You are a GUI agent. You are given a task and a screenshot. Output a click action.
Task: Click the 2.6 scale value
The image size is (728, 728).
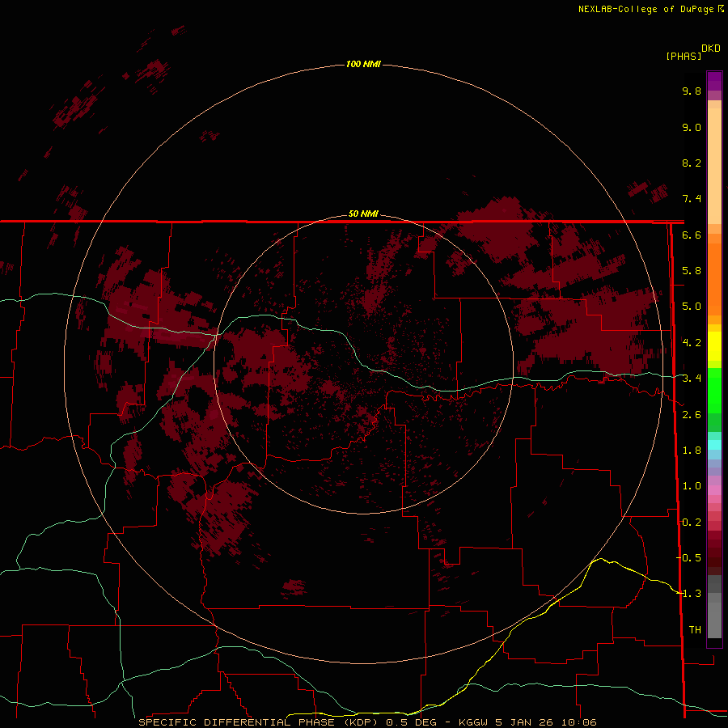coord(692,415)
